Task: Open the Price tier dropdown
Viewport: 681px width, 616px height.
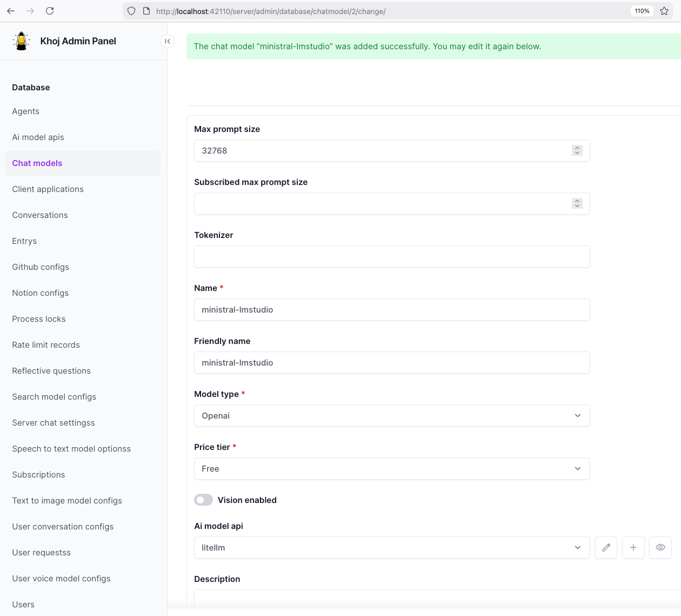Action: (392, 468)
